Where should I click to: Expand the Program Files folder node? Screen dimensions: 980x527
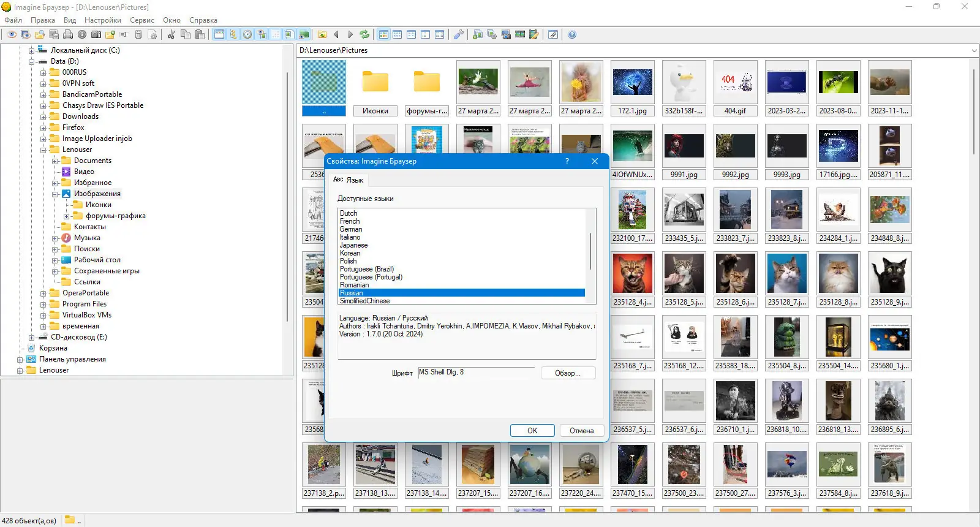(43, 305)
